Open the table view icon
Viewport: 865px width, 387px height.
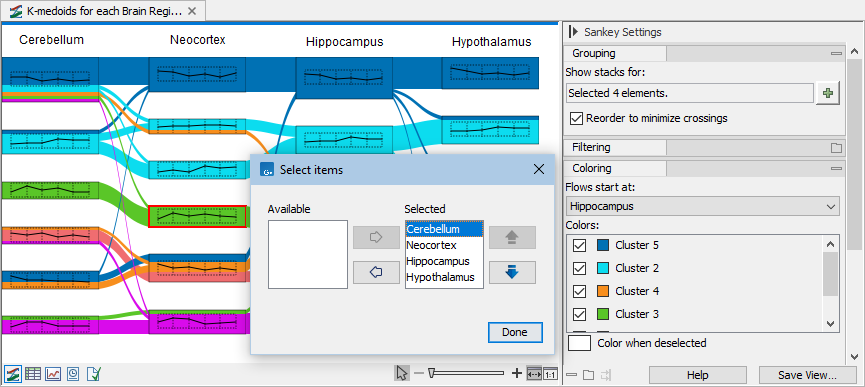(33, 374)
